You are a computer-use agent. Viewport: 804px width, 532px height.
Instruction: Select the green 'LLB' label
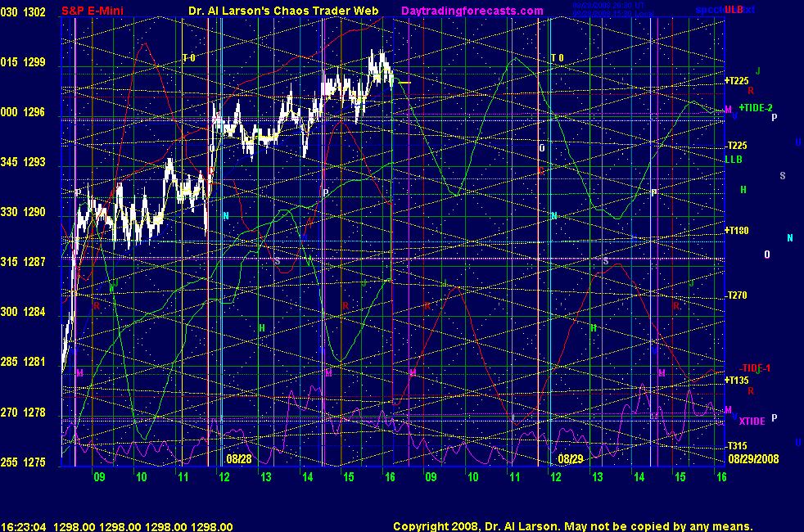pos(734,160)
